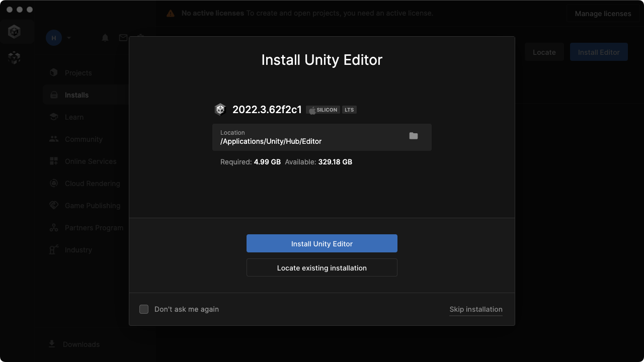Click the LTS badge
Viewport: 644px width, 362px height.
pos(349,110)
